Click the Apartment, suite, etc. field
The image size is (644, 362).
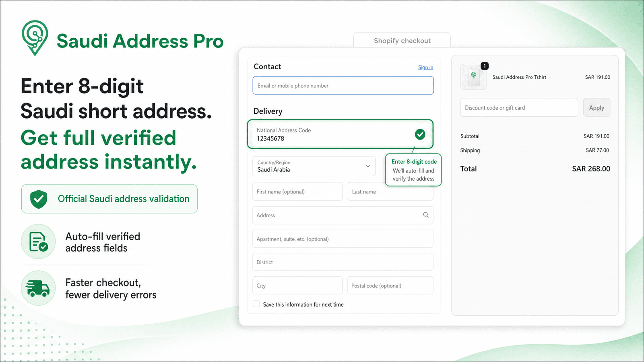[343, 239]
